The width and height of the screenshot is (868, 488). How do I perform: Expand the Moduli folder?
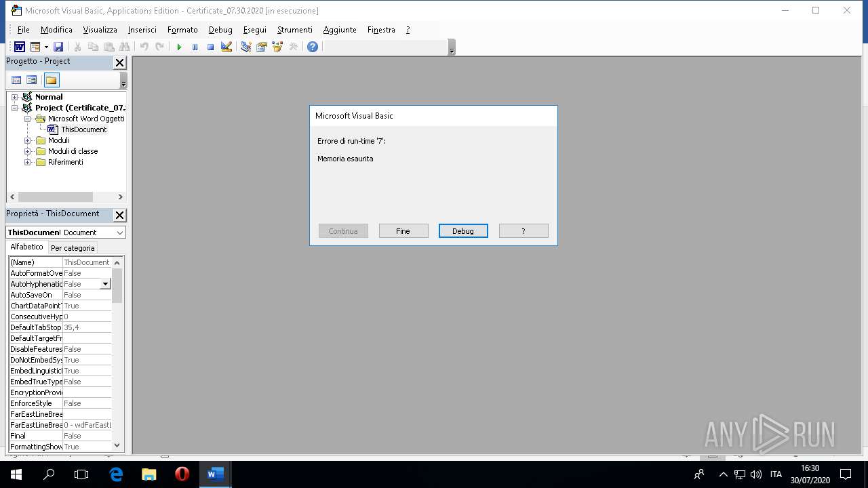pyautogui.click(x=27, y=140)
